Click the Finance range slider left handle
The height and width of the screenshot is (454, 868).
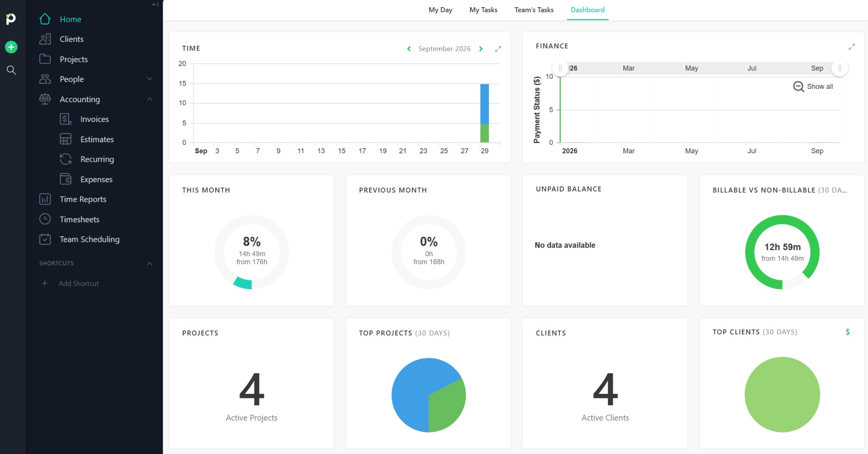click(560, 68)
